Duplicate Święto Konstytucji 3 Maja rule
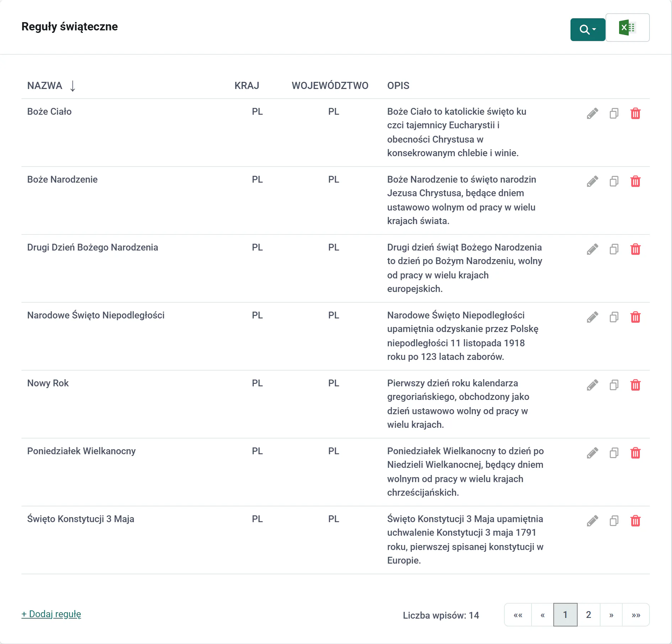Image resolution: width=672 pixels, height=644 pixels. (614, 521)
